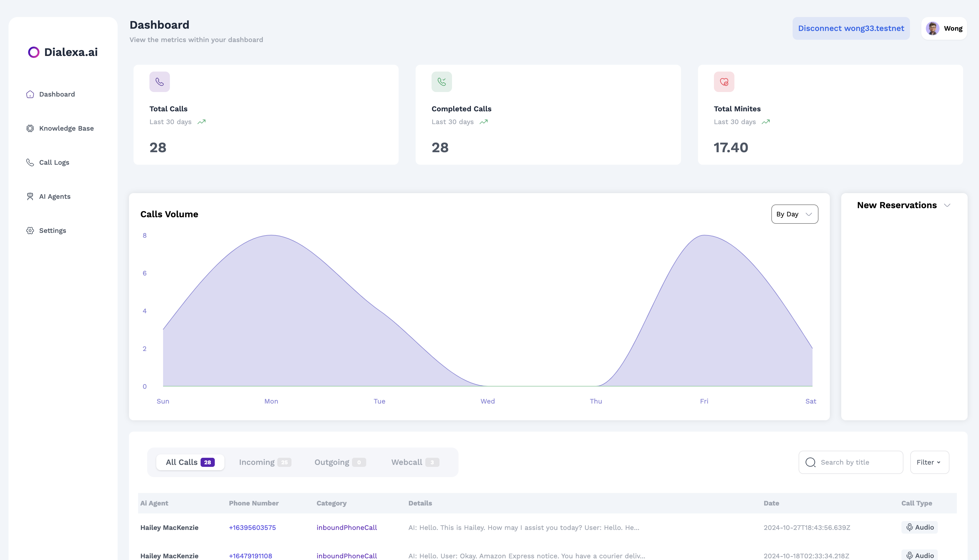This screenshot has height=560, width=979.
Task: Click the Wong profile avatar
Action: click(x=932, y=28)
